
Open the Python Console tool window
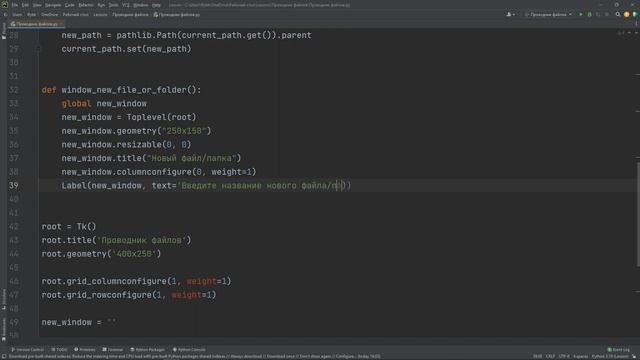[189, 350]
